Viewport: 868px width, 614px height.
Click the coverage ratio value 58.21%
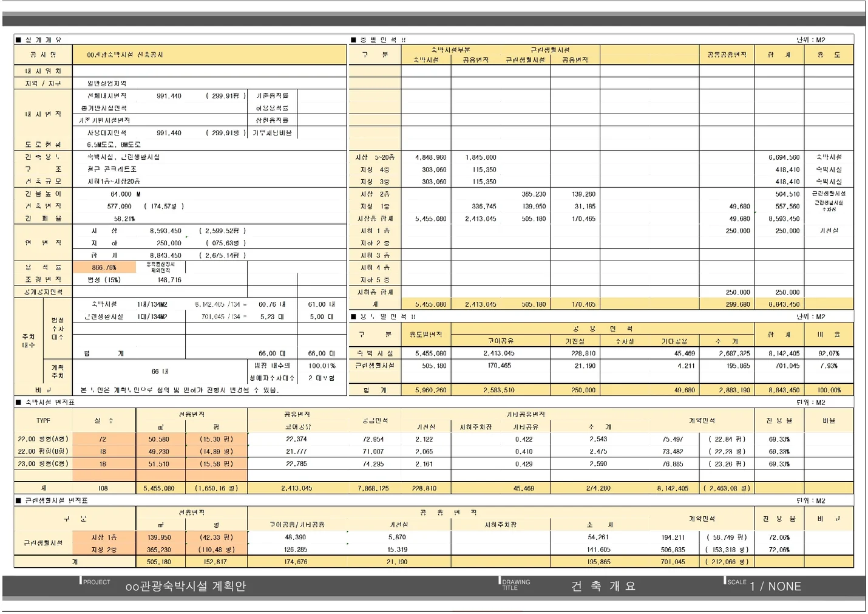124,219
